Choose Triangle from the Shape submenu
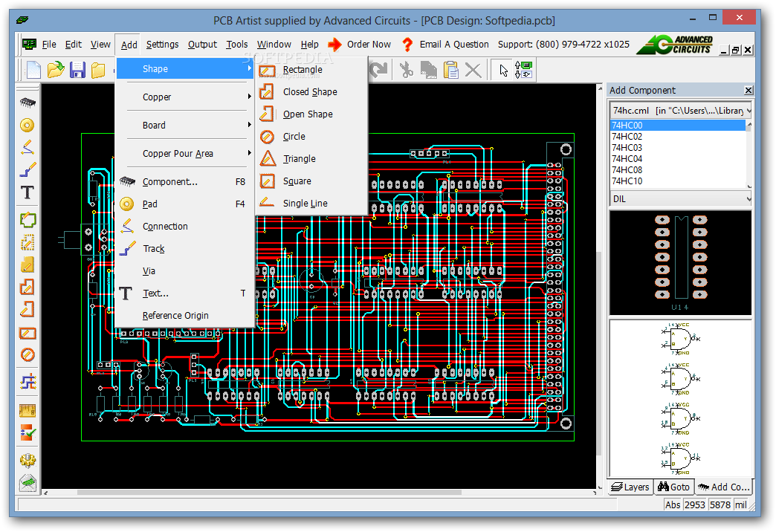This screenshot has height=532, width=776. tap(311, 159)
